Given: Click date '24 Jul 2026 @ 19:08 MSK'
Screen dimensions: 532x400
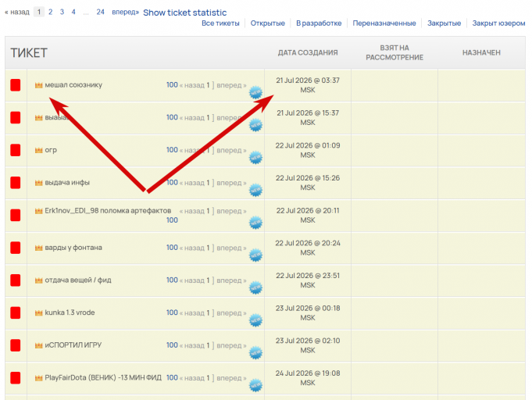Looking at the screenshot, I should (x=308, y=378).
